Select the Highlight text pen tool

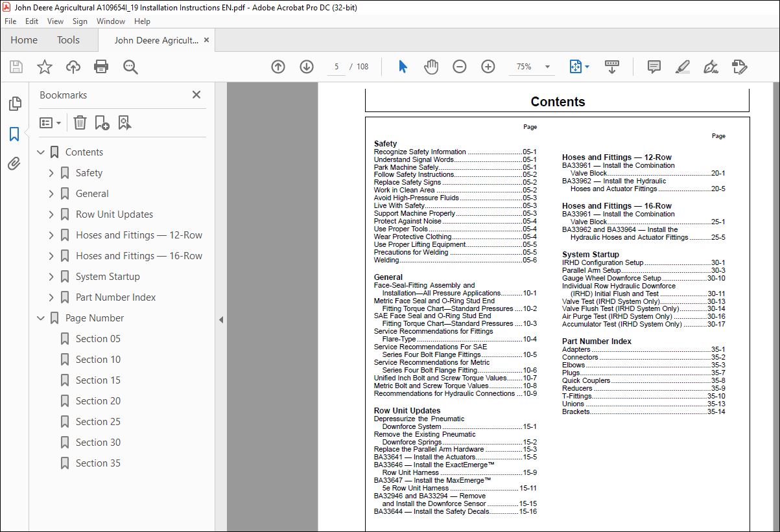coord(682,67)
